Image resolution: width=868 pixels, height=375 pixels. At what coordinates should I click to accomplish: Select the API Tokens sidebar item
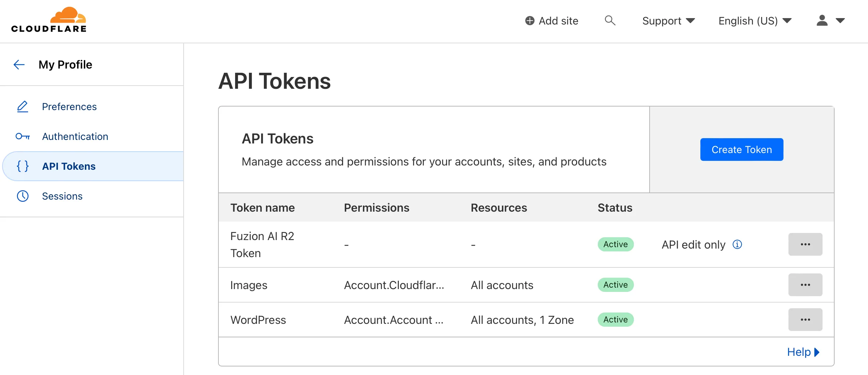pos(69,166)
